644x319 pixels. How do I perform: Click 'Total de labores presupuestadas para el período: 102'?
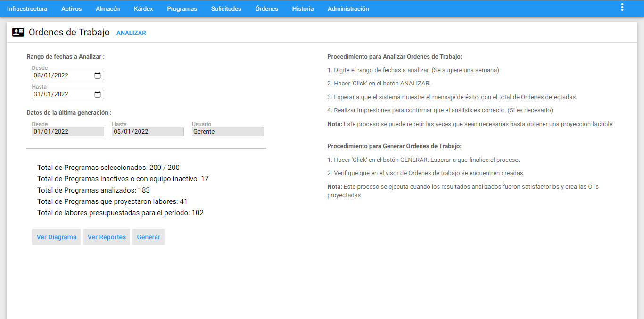[x=120, y=213]
